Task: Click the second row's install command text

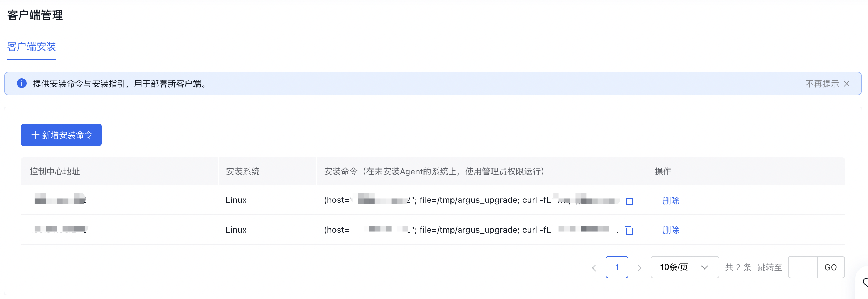Action: click(x=472, y=230)
